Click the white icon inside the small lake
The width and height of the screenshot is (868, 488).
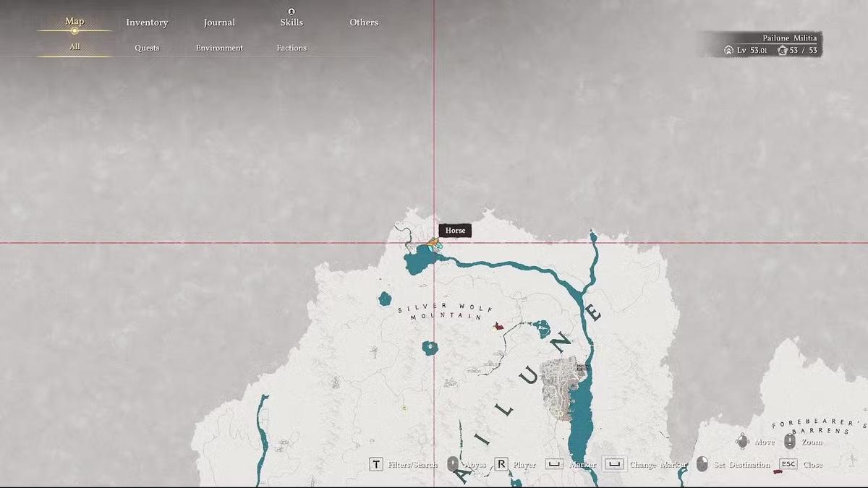430,348
